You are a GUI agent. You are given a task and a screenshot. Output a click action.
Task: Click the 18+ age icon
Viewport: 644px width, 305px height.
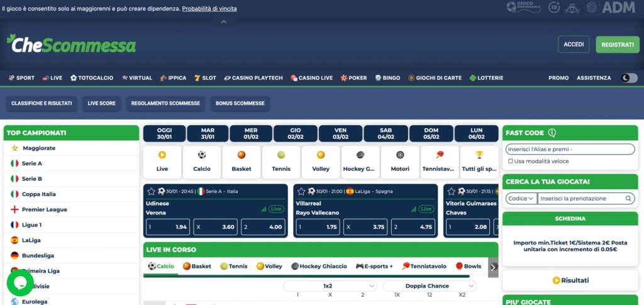[x=554, y=7]
